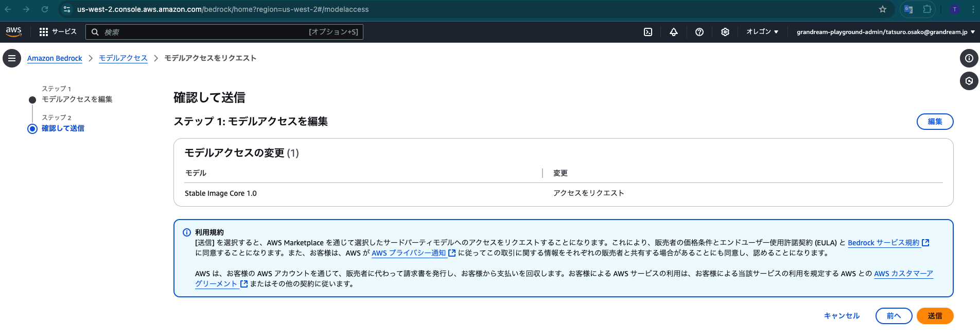The height and width of the screenshot is (336, 980).
Task: Click the 編集 edit button
Action: coord(935,122)
